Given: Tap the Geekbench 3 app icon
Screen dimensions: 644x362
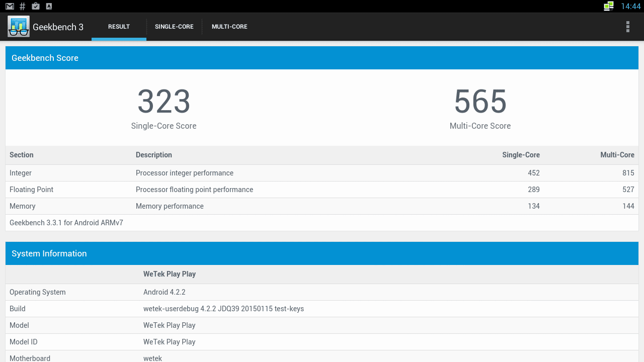Looking at the screenshot, I should coord(19,27).
